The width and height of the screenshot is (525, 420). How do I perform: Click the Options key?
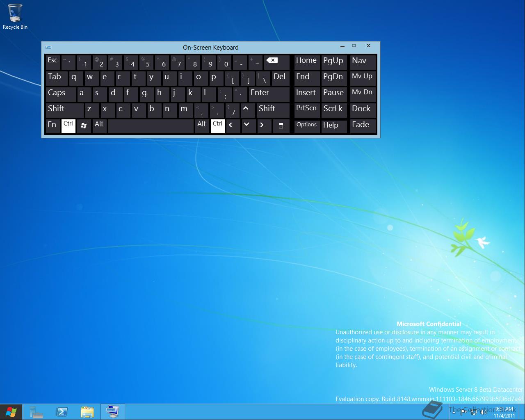coord(307,126)
